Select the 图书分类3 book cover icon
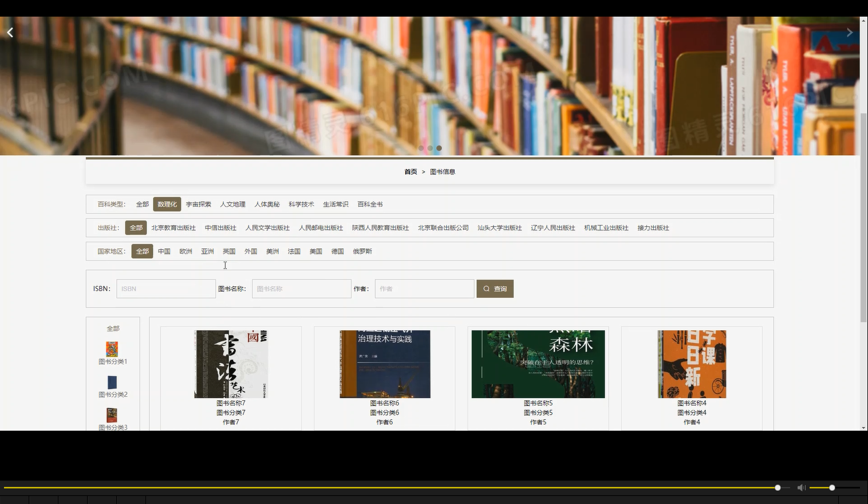 click(x=112, y=415)
